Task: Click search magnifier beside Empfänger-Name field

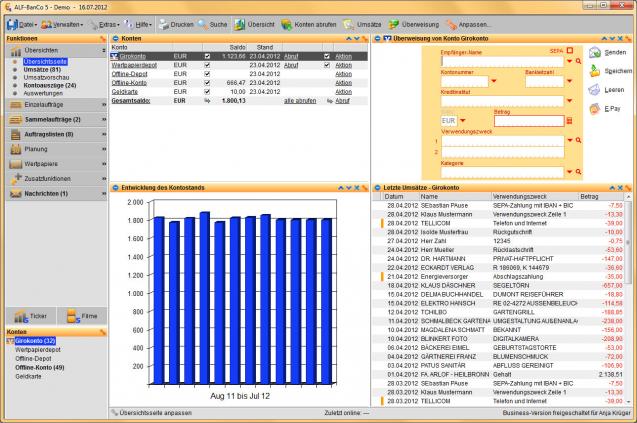Action: click(x=578, y=61)
